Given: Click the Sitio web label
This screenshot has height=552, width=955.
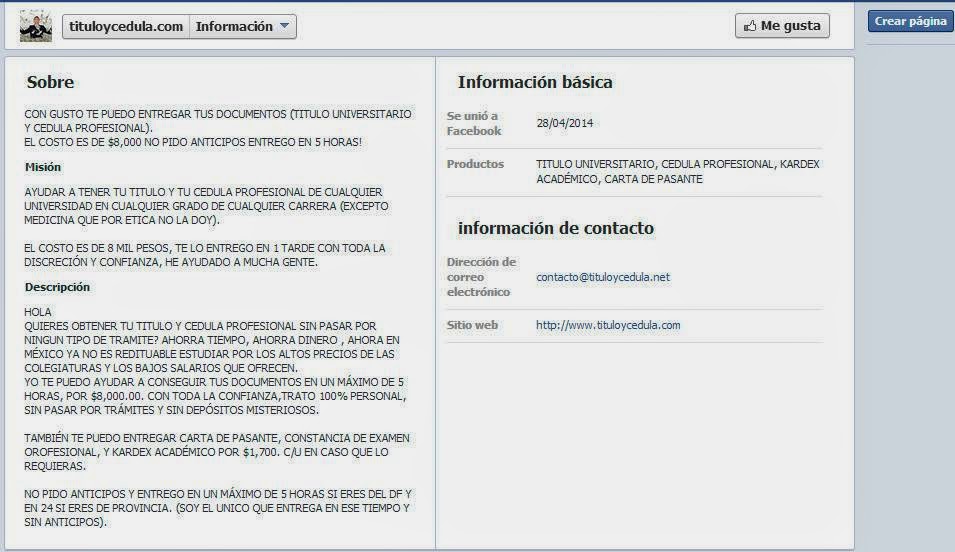Looking at the screenshot, I should point(472,325).
